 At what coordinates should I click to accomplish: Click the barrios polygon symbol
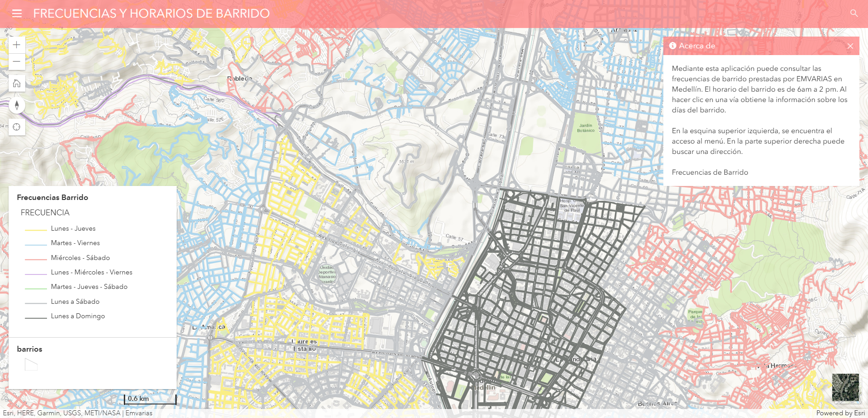click(x=31, y=364)
